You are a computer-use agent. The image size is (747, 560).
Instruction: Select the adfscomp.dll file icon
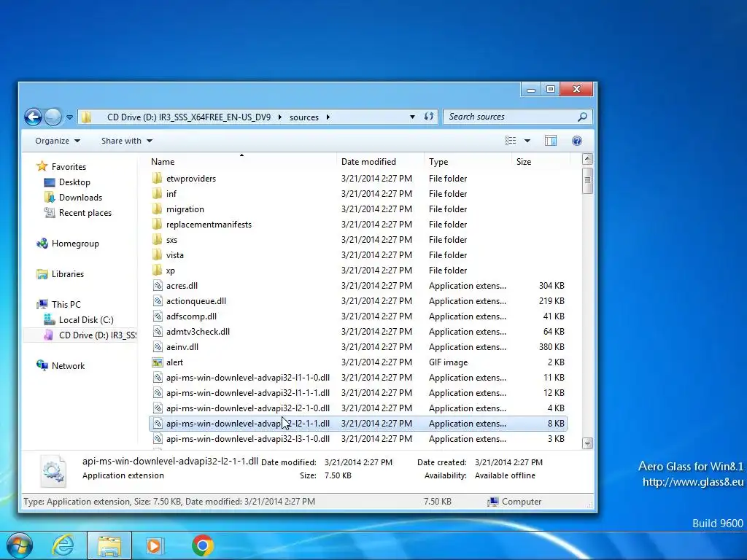coord(158,316)
